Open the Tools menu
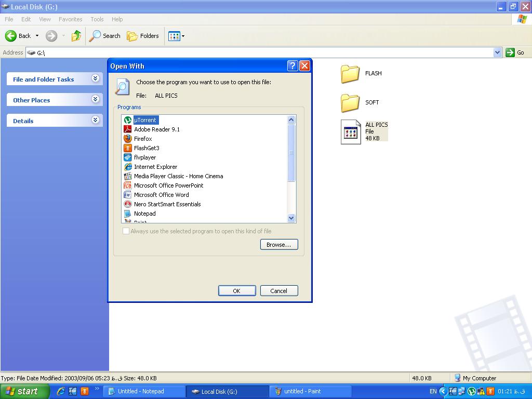Screen dimensions: 532x399 97,19
